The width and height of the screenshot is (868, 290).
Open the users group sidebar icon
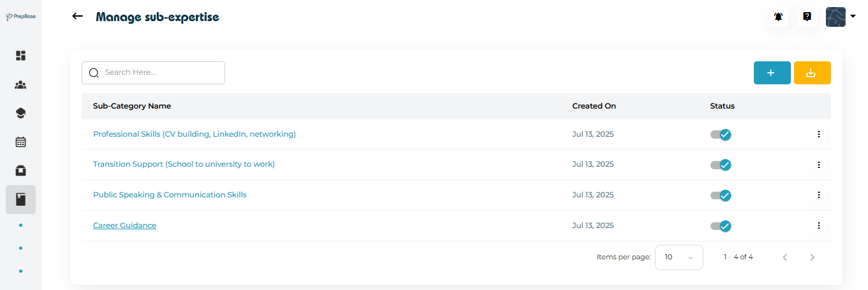20,84
